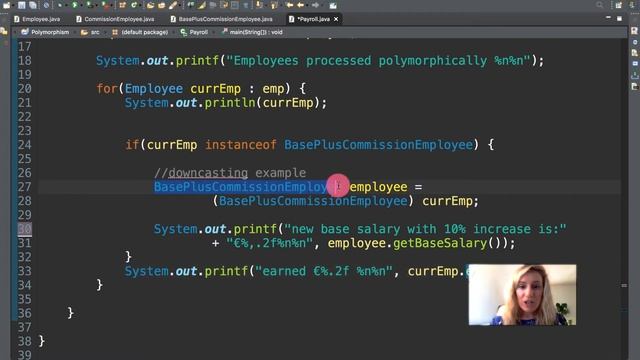This screenshot has width=640, height=360.
Task: Click the Back navigation yellow arrow
Action: [301, 5]
